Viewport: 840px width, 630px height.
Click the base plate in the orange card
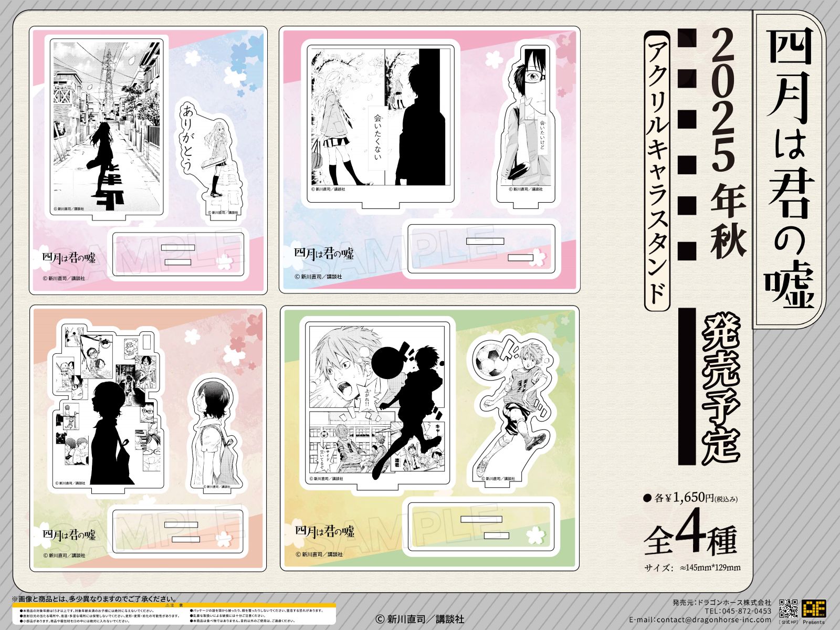(x=178, y=531)
